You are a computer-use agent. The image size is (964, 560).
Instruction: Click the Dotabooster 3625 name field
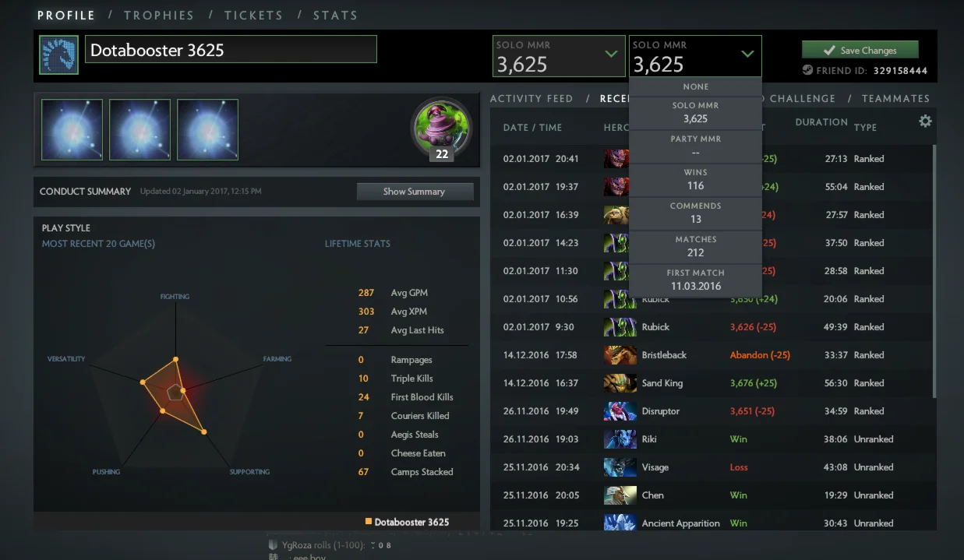(x=231, y=50)
